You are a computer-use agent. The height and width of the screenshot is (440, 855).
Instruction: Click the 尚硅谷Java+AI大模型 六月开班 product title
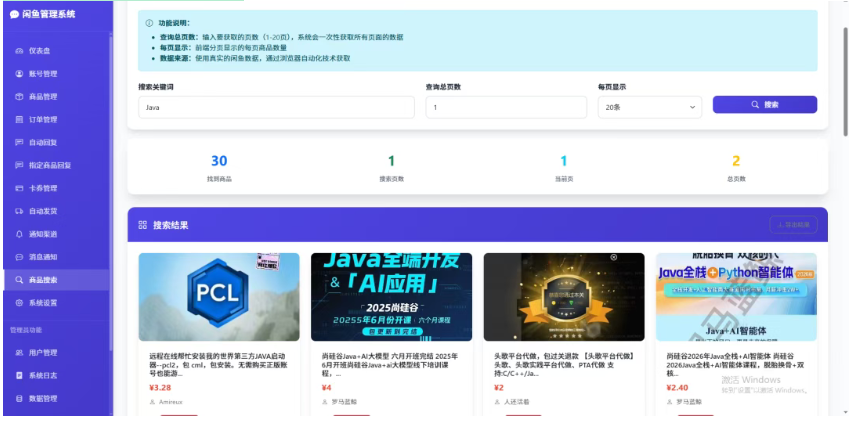click(x=390, y=365)
